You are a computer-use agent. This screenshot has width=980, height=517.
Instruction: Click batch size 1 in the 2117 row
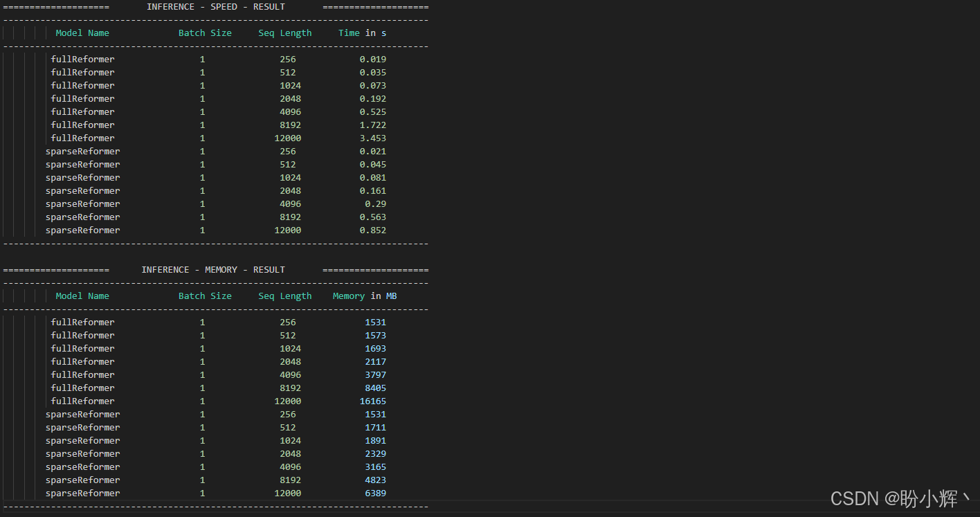203,362
